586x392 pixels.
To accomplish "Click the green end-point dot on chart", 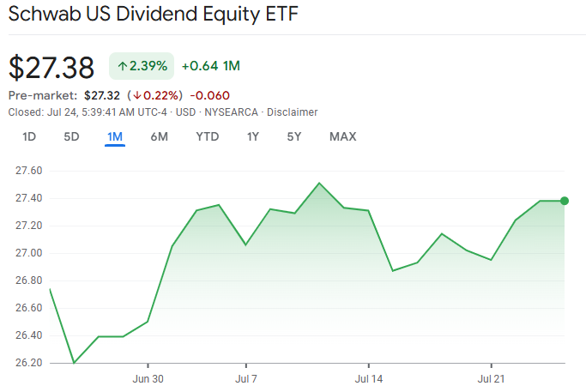I will [x=565, y=201].
